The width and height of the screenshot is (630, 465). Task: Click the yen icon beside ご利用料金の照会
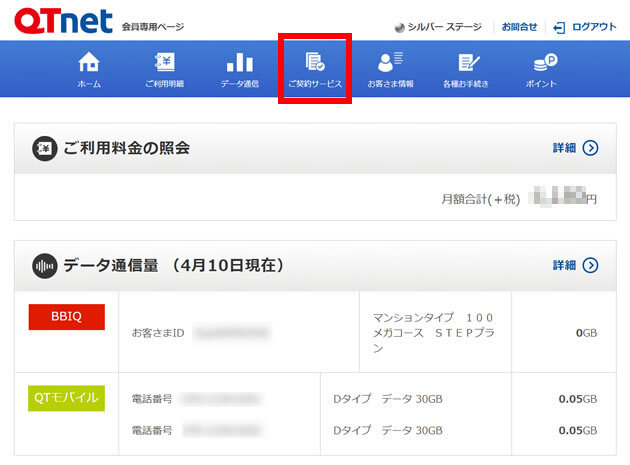44,148
